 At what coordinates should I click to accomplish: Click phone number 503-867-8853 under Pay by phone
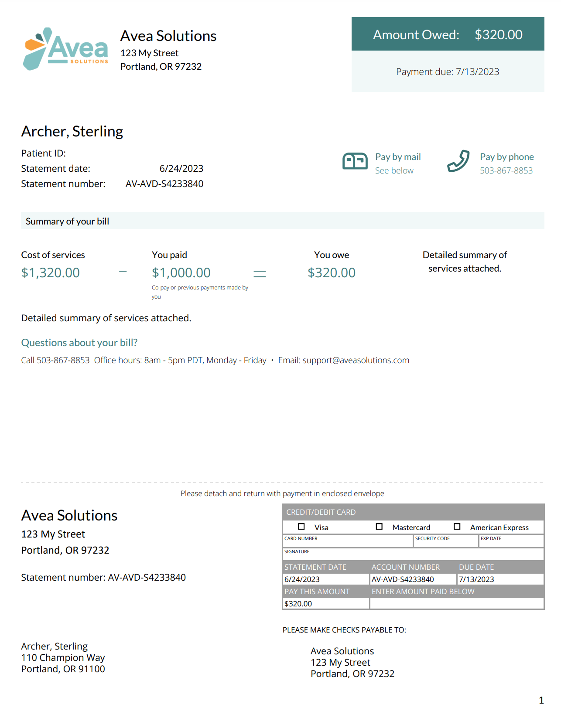[506, 170]
